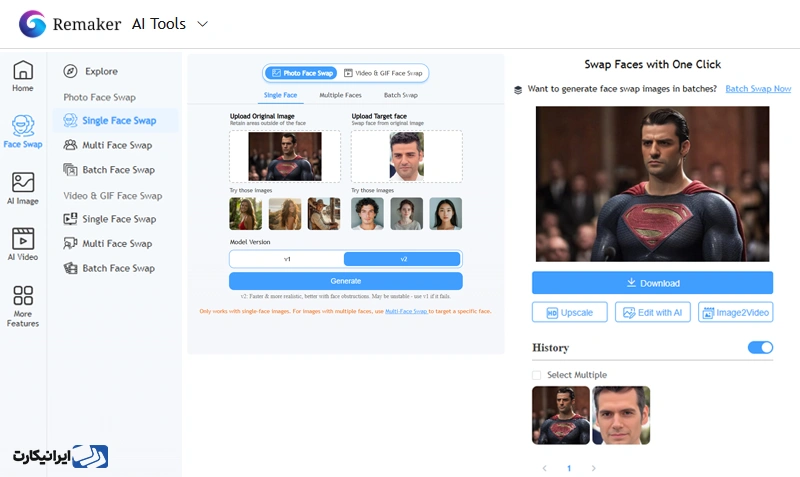The image size is (800, 477).
Task: Click the Generate button
Action: click(346, 281)
